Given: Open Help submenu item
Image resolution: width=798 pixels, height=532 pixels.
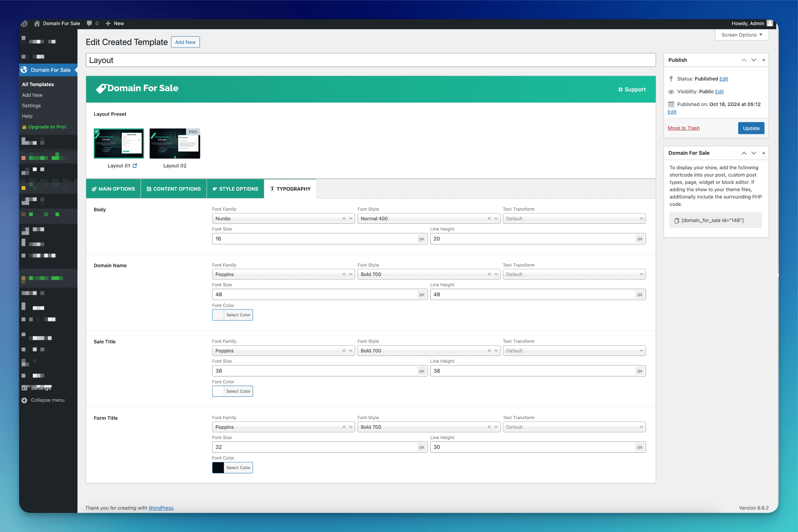Looking at the screenshot, I should point(27,116).
